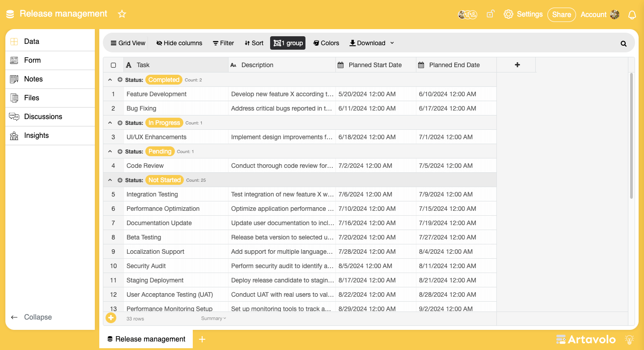Select the Integration Testing task cell
This screenshot has width=644, height=350.
pyautogui.click(x=176, y=194)
